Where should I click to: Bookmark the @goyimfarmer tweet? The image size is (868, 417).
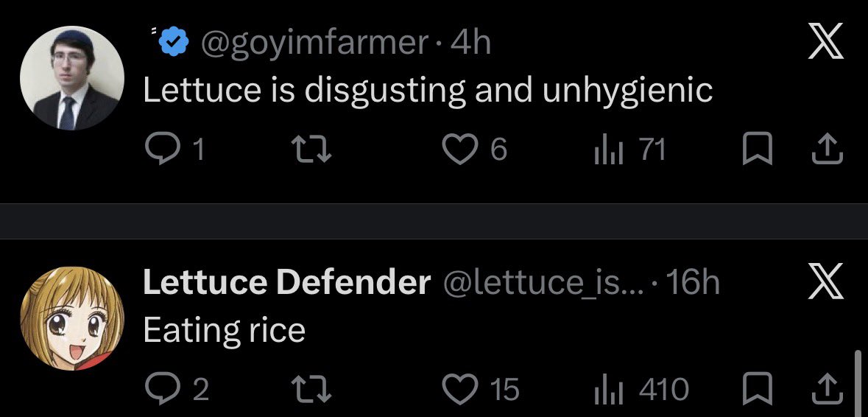coord(757,150)
